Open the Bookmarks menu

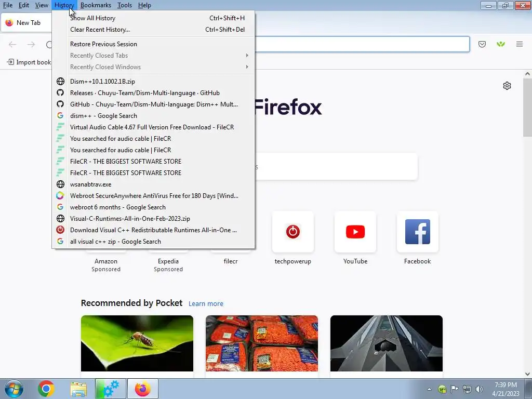(x=96, y=5)
